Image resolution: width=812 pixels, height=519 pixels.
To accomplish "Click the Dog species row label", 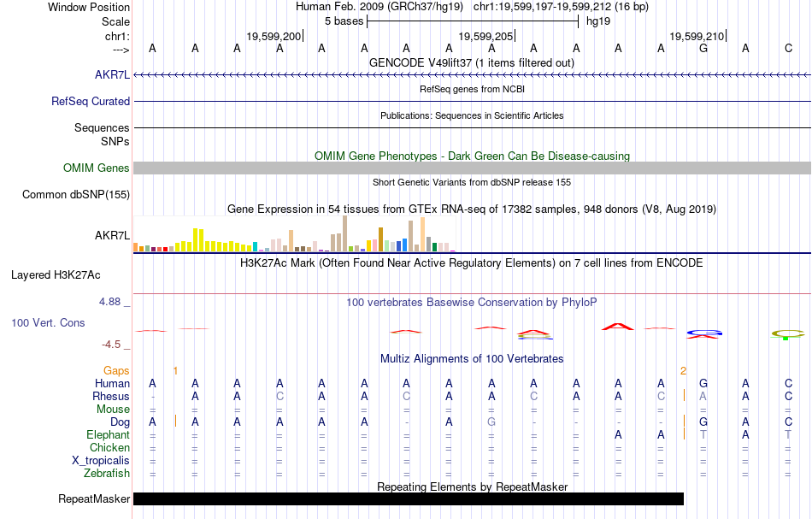I will click(x=120, y=422).
